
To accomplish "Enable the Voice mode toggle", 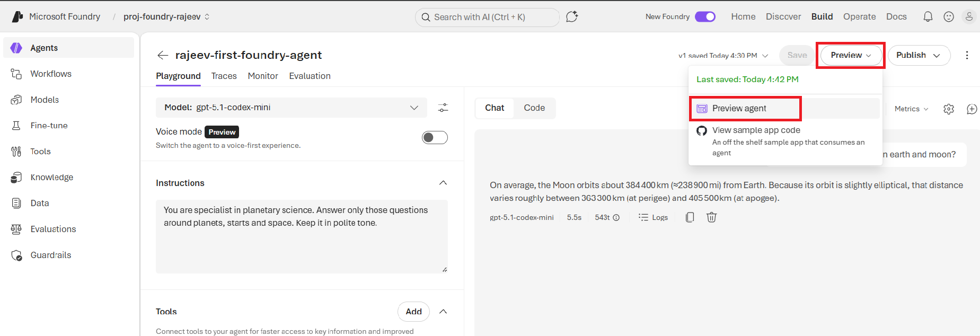I will tap(435, 138).
